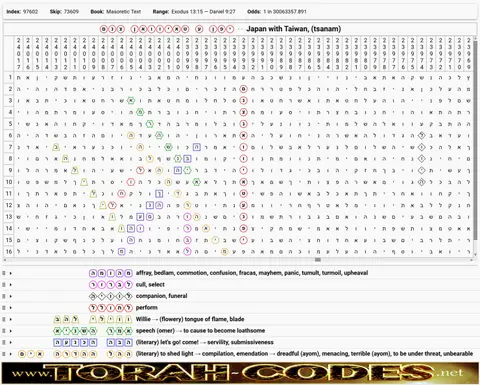Select grid row number 12
This screenshot has width=480, height=385.
pos(9,205)
